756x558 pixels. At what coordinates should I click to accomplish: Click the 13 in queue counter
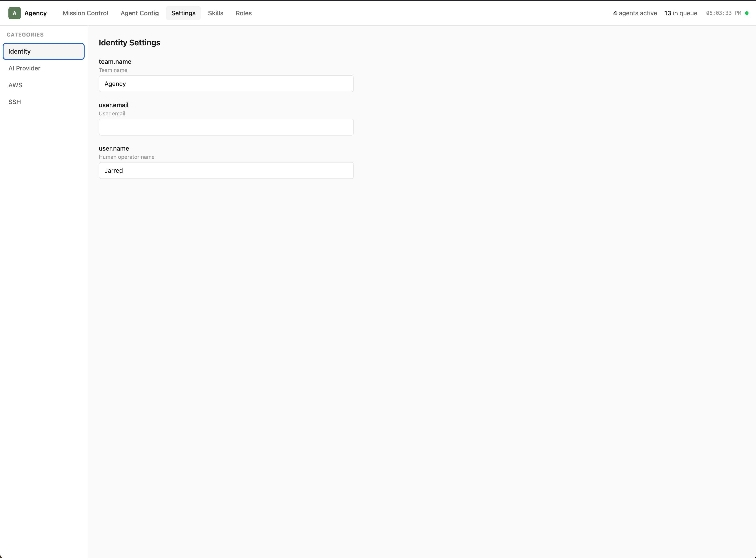coord(680,13)
